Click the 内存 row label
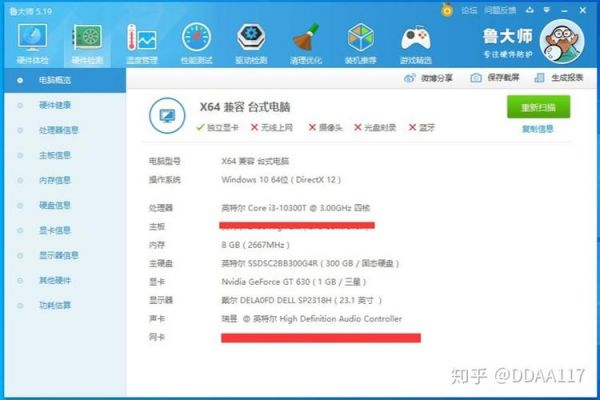The width and height of the screenshot is (600, 400). click(x=157, y=245)
